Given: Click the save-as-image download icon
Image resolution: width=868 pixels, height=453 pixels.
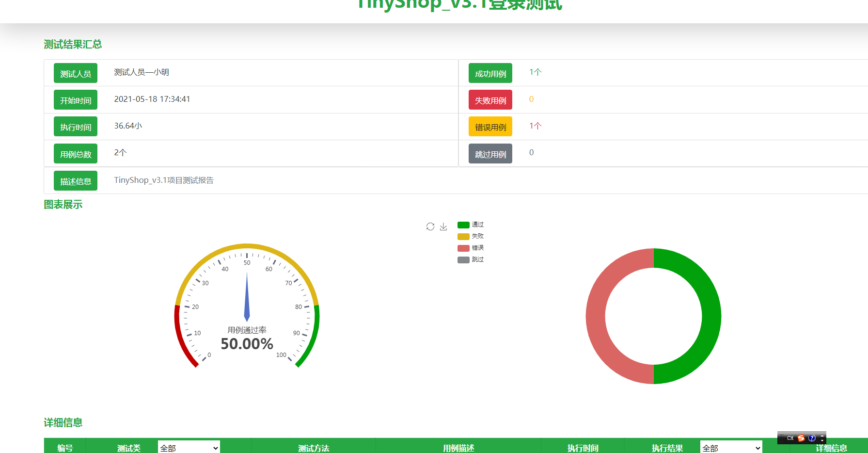Looking at the screenshot, I should (443, 226).
